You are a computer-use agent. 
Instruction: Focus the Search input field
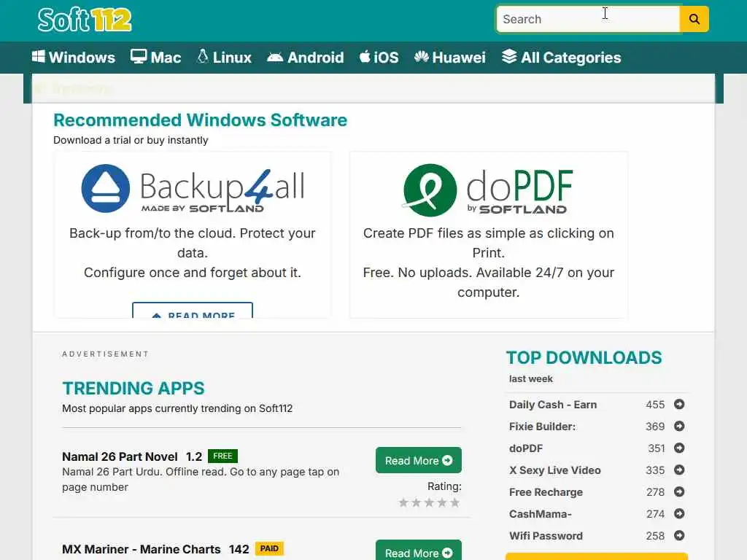pos(588,19)
